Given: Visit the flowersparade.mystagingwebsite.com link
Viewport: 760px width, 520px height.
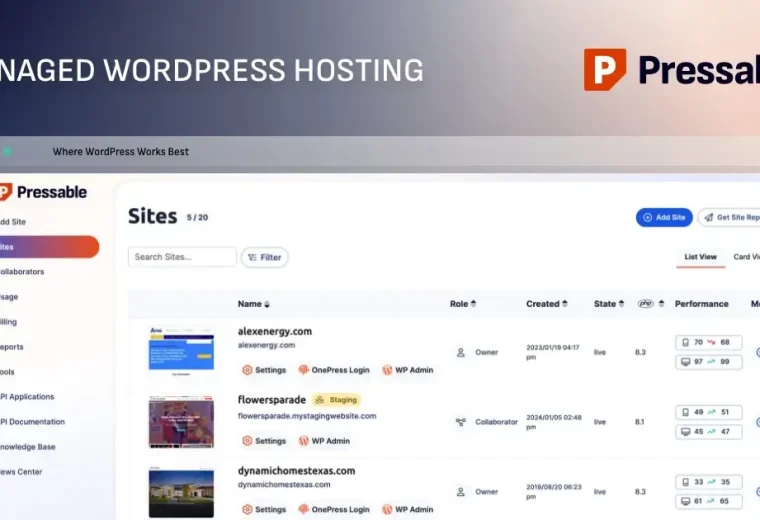Looking at the screenshot, I should (x=307, y=416).
